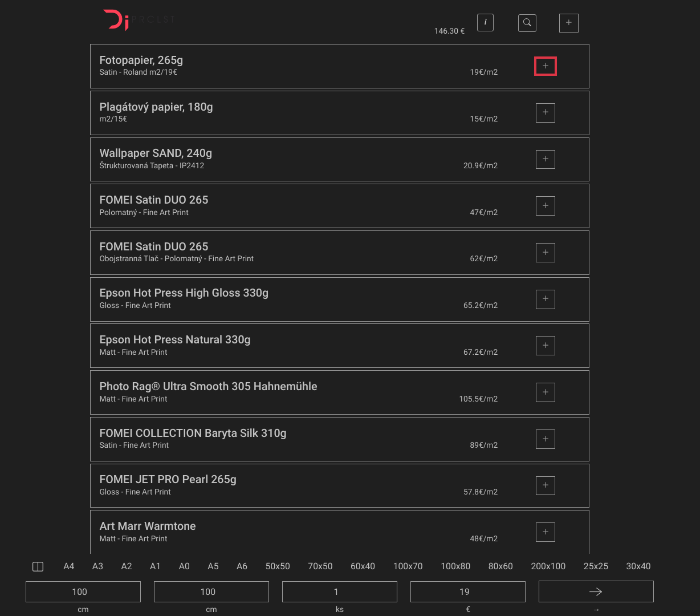Select the 100x80 size preset
This screenshot has width=700, height=616.
tap(455, 566)
